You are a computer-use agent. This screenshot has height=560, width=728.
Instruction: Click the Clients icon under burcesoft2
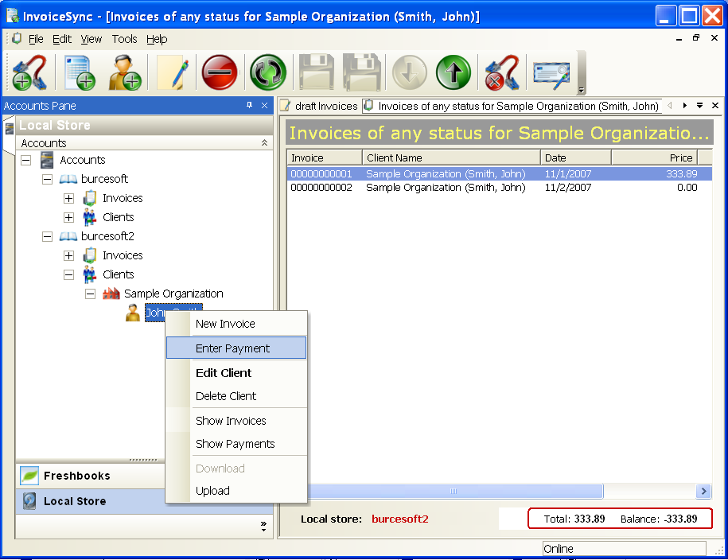[x=90, y=274]
